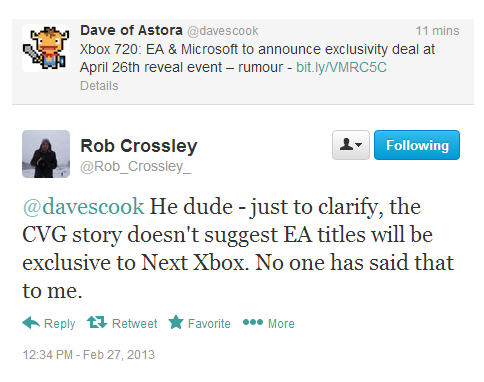This screenshot has height=382, width=484.
Task: Click the Retweet arrows icon
Action: point(97,322)
